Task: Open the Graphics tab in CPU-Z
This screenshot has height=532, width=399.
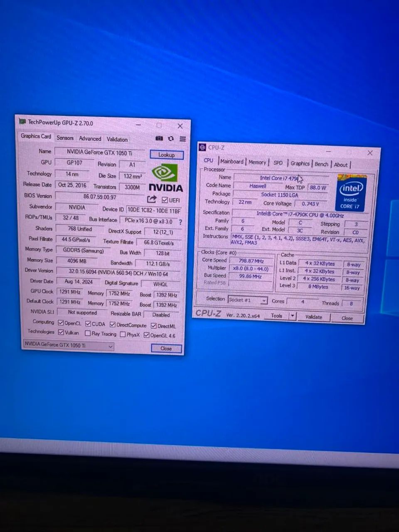Action: tap(300, 164)
